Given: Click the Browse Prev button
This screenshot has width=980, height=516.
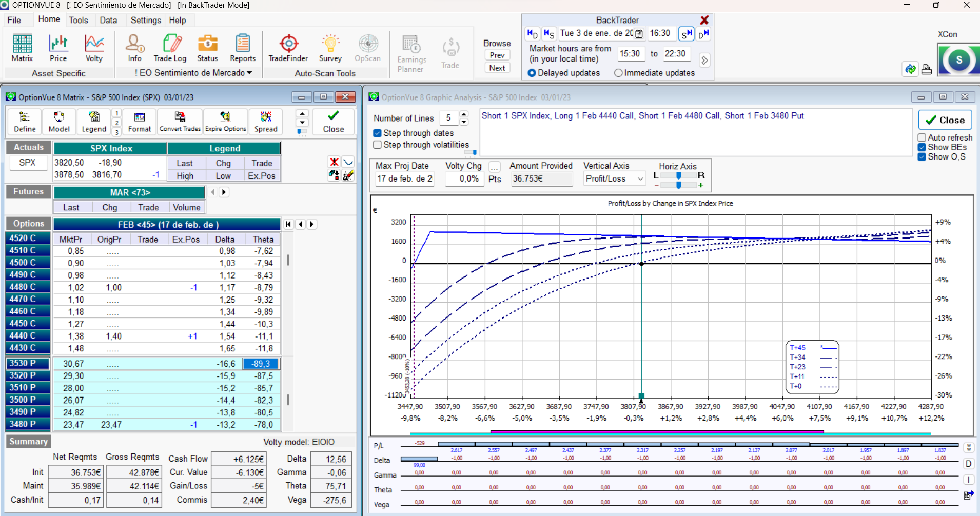Looking at the screenshot, I should 497,55.
